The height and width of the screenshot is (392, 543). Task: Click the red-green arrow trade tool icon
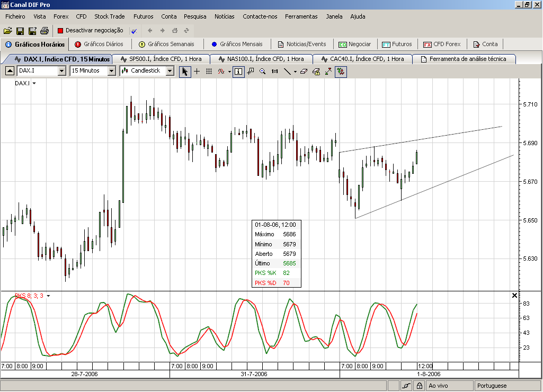[x=328, y=72]
